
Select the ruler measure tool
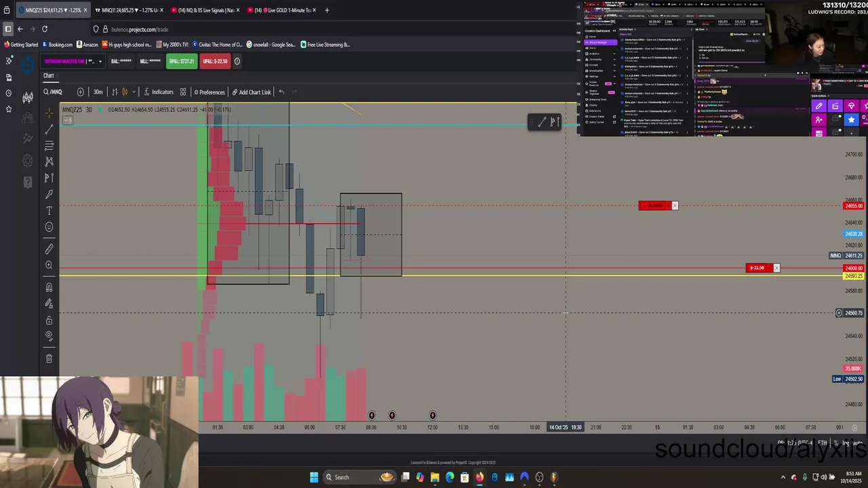pyautogui.click(x=49, y=249)
